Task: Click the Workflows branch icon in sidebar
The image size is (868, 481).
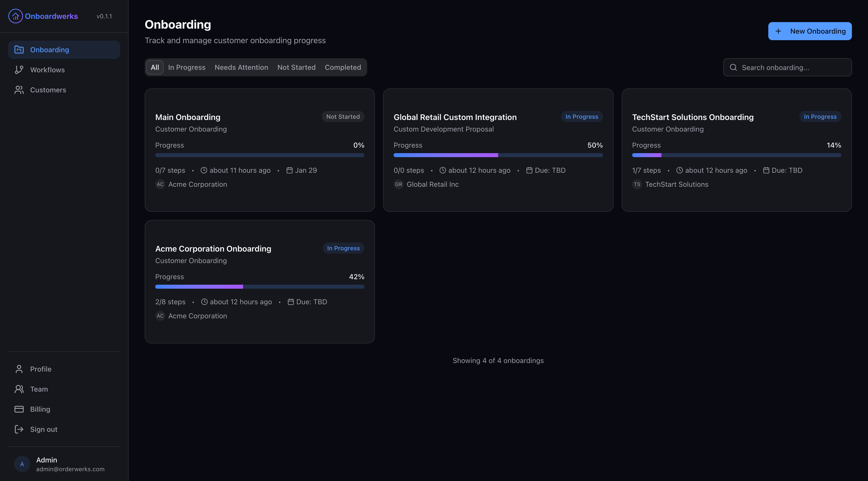Action: pos(19,70)
